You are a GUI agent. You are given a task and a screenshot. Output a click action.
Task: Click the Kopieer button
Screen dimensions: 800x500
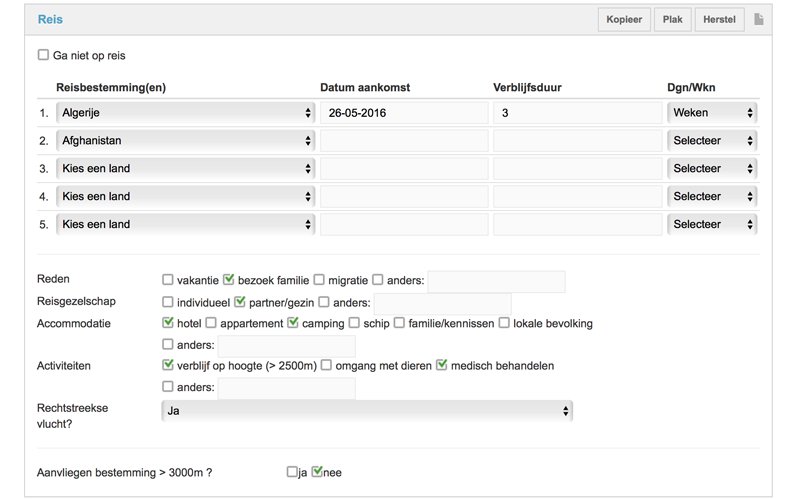tap(625, 20)
